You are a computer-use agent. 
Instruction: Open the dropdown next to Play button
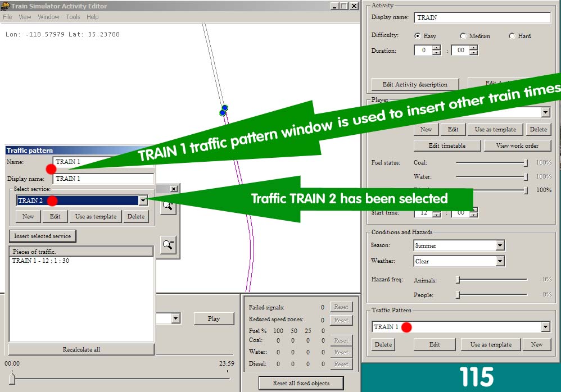tap(175, 318)
